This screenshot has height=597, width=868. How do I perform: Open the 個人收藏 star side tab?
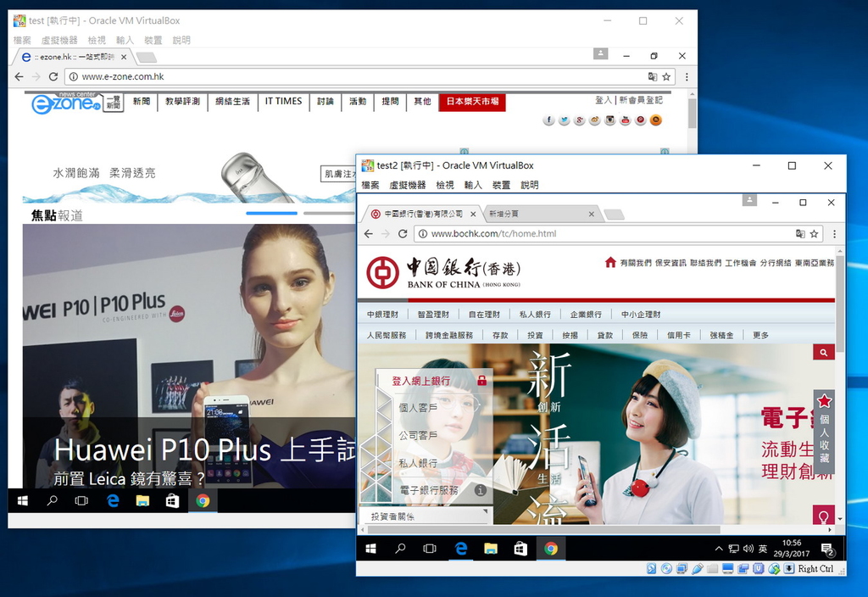coord(824,431)
